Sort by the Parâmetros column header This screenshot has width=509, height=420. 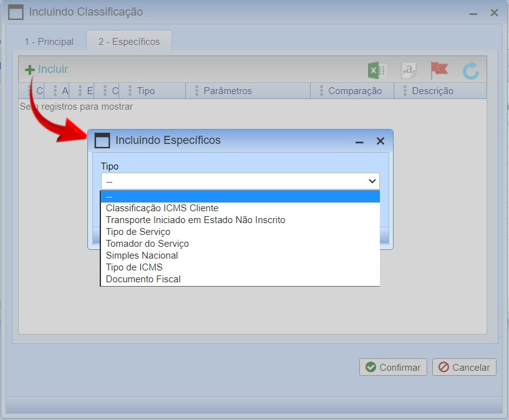coord(228,91)
